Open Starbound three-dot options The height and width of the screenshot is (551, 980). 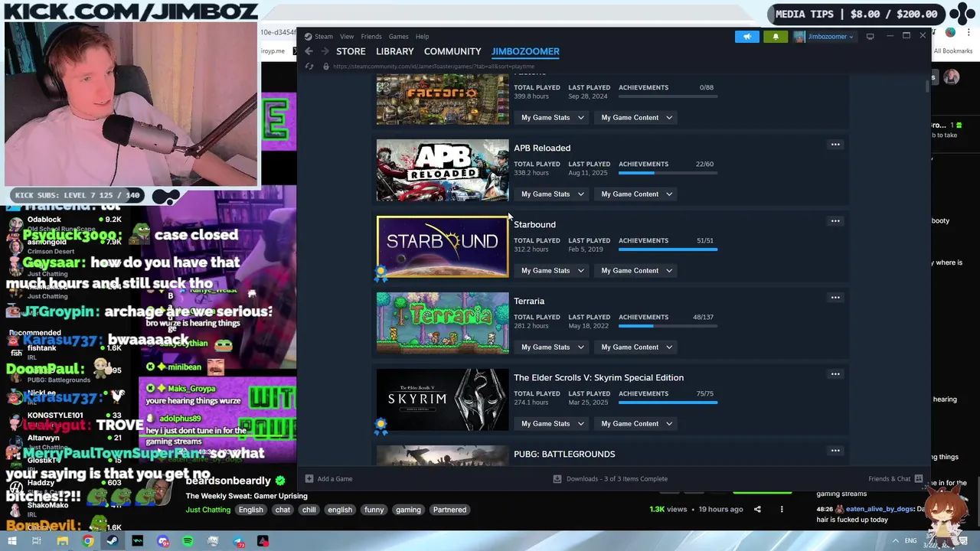pyautogui.click(x=835, y=220)
